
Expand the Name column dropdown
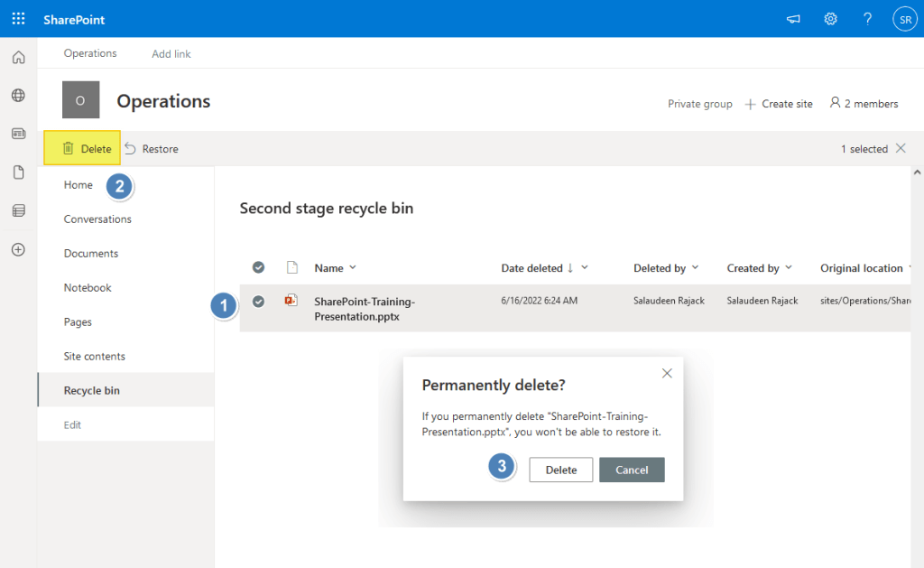(353, 267)
